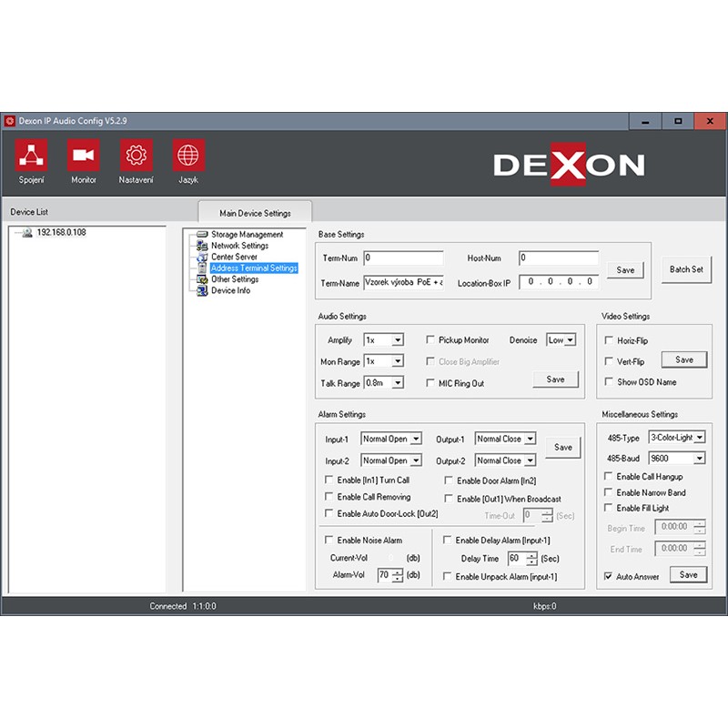Open Nastavení gear settings icon
The height and width of the screenshot is (728, 728).
point(136,157)
